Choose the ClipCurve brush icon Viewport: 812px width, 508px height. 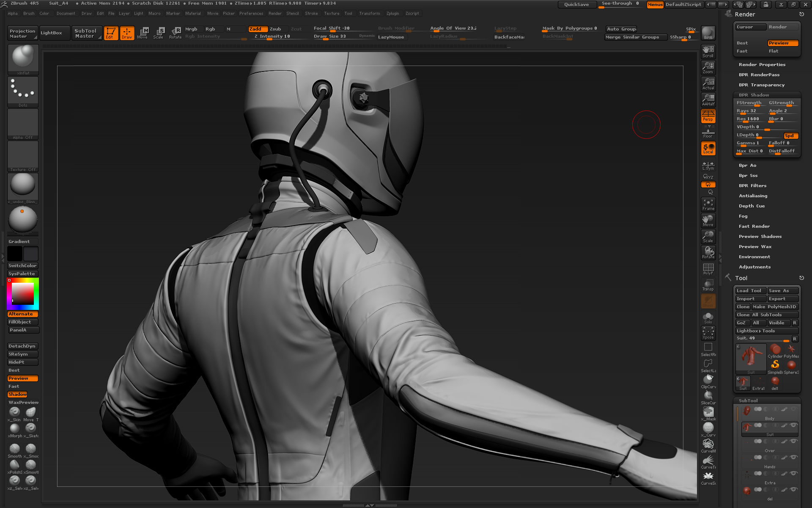(708, 382)
